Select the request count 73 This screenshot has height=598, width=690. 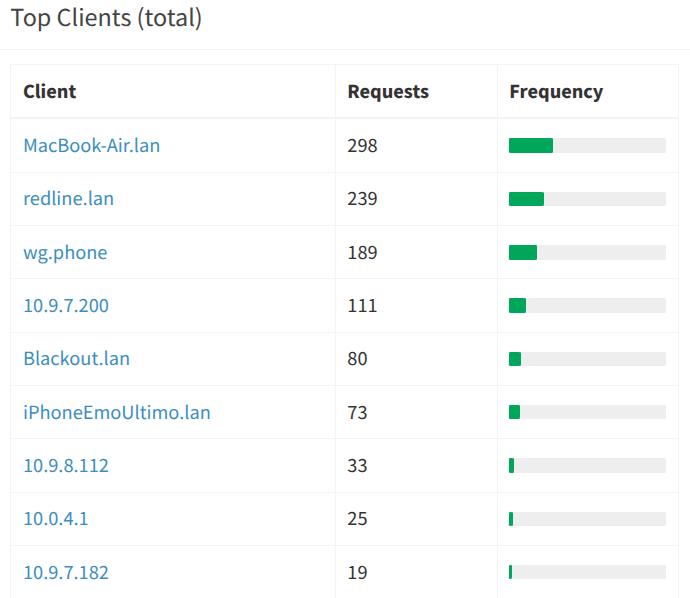click(x=357, y=413)
